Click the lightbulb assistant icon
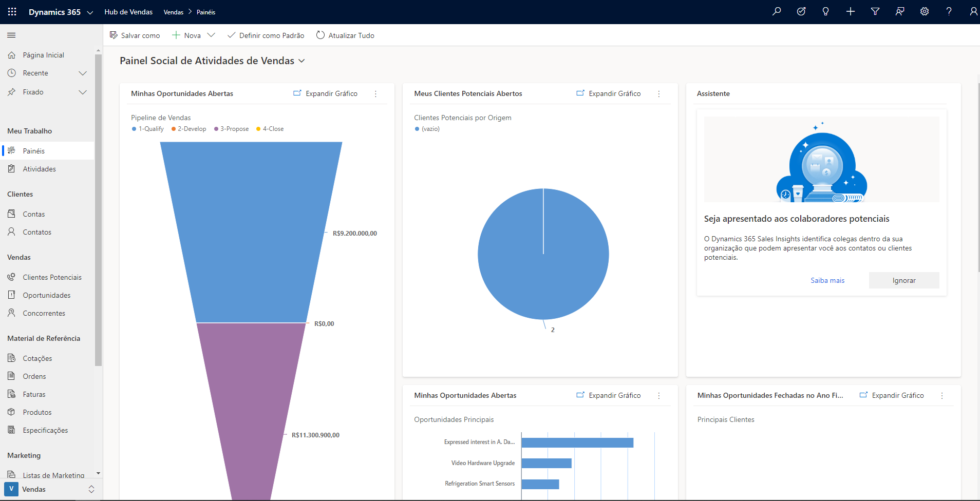Viewport: 980px width, 501px height. (826, 11)
